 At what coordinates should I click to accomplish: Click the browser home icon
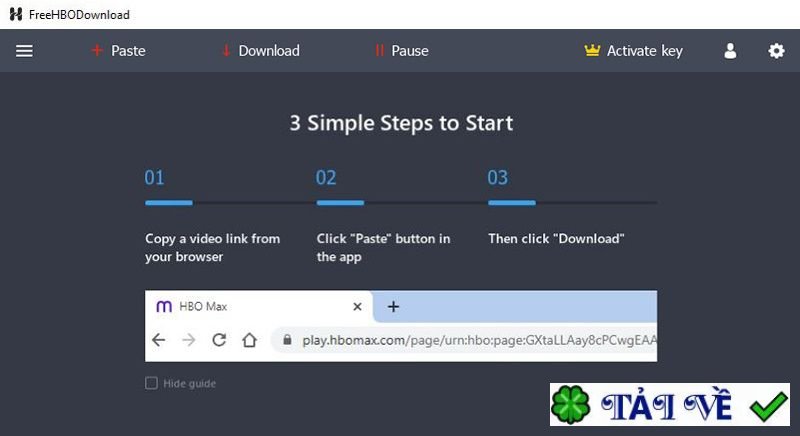249,340
